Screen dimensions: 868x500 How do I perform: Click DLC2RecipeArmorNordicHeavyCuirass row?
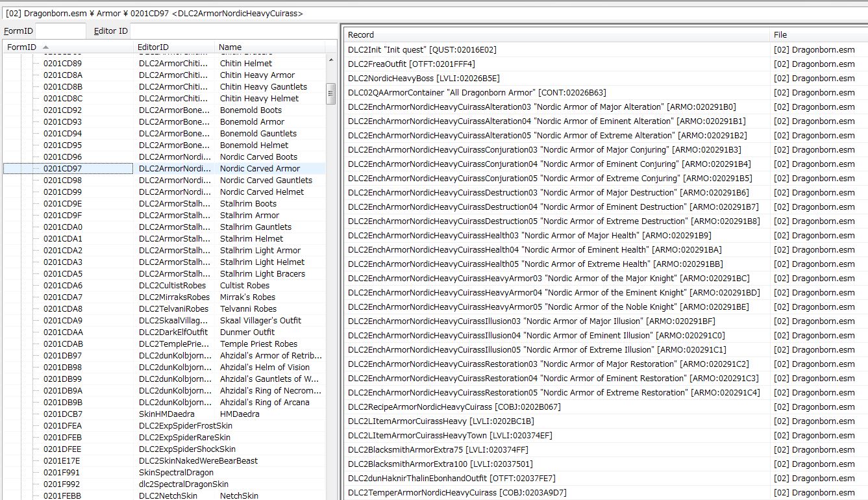pyautogui.click(x=606, y=407)
